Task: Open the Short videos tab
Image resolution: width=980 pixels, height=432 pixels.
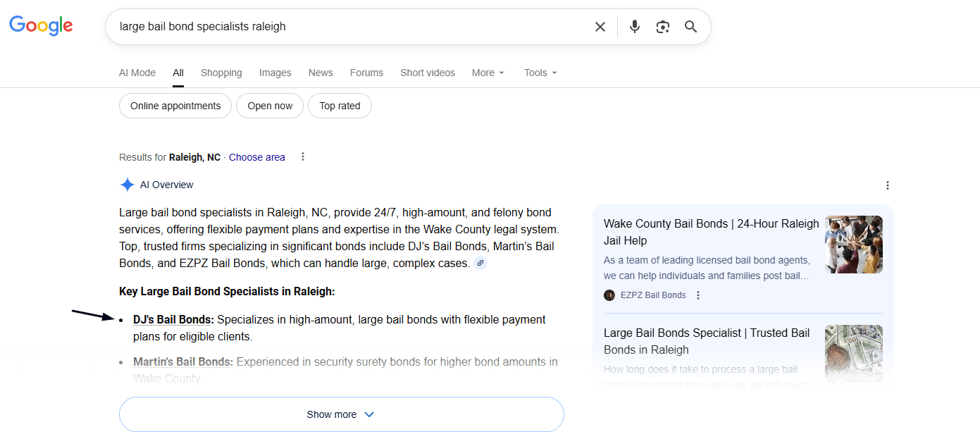Action: point(428,73)
